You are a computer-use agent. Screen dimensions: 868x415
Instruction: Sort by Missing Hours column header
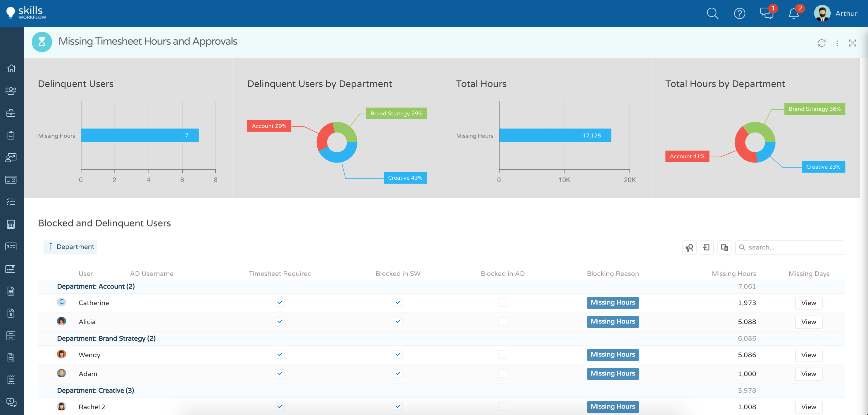(734, 274)
